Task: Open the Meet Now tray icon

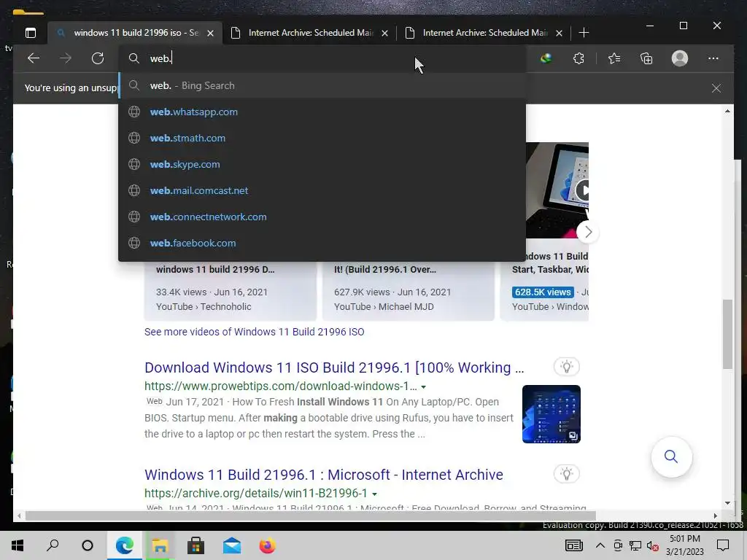Action: 618,545
